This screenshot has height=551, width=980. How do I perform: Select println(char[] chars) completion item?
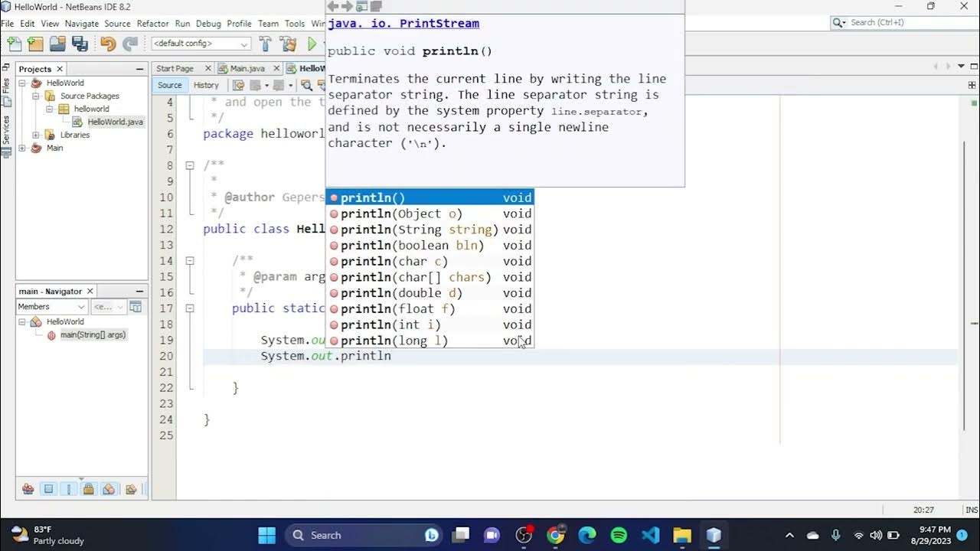(430, 277)
